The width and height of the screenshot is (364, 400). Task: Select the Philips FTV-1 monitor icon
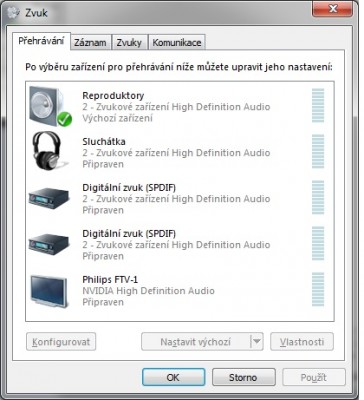point(49,291)
